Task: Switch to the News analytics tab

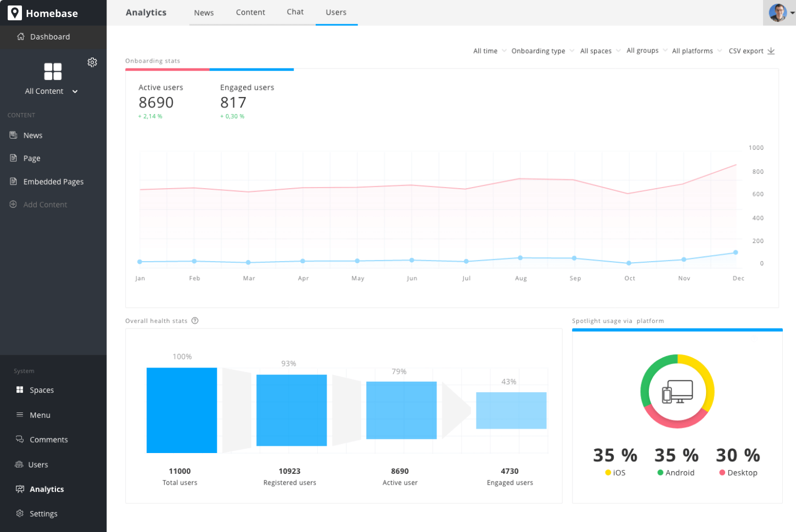Action: coord(204,13)
